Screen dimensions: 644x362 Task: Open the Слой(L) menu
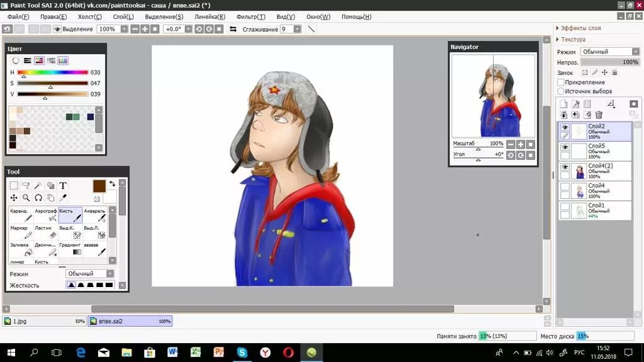point(123,17)
